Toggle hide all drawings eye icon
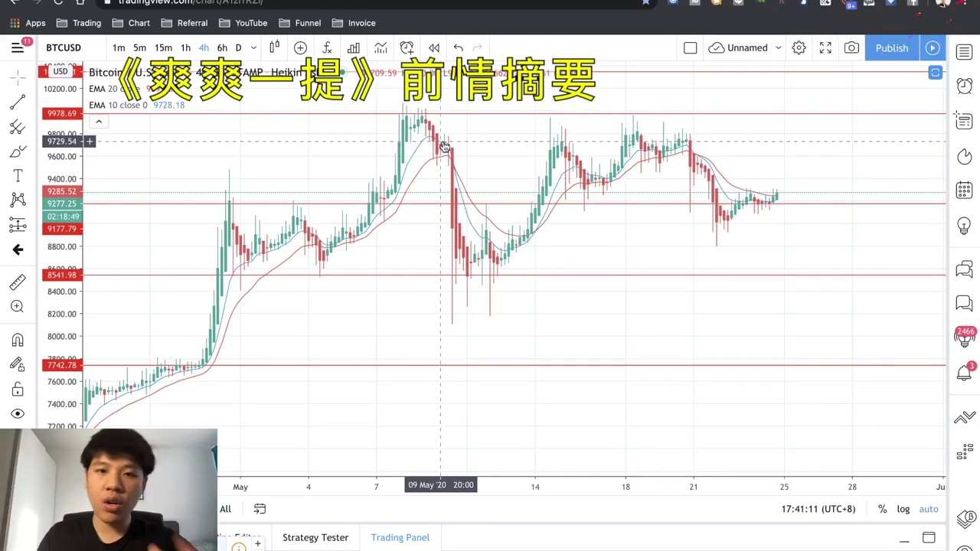980x551 pixels. pos(18,414)
